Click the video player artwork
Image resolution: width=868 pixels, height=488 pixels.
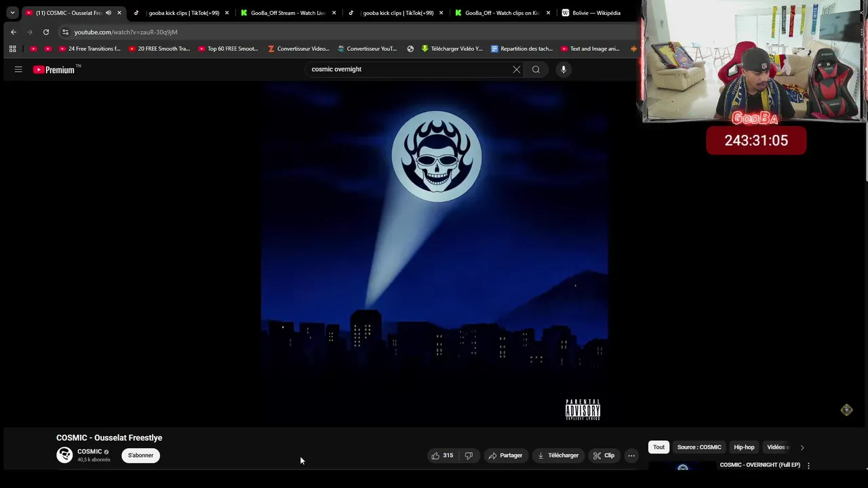[435, 254]
